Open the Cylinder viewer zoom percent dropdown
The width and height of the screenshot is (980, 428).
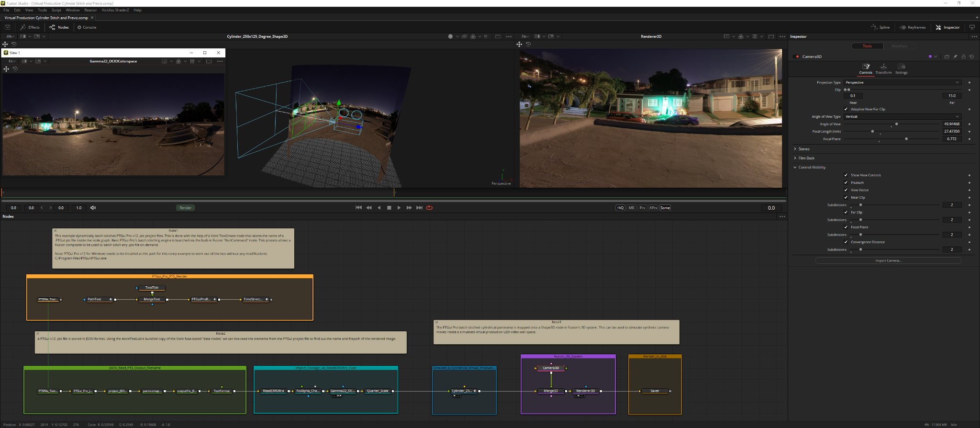pyautogui.click(x=11, y=36)
